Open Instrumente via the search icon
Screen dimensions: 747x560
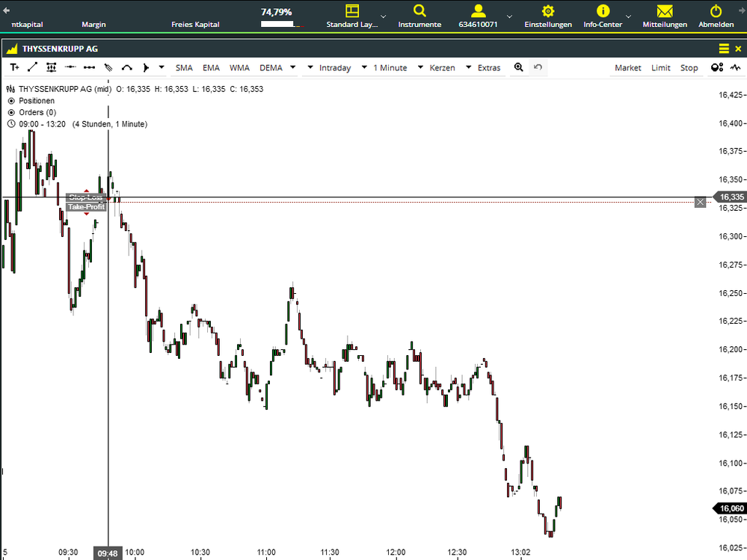pyautogui.click(x=419, y=16)
